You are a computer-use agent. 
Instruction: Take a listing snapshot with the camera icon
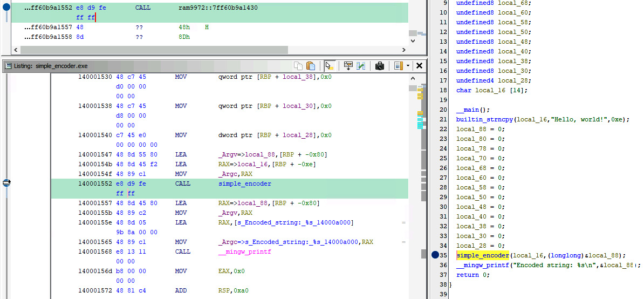pyautogui.click(x=380, y=66)
